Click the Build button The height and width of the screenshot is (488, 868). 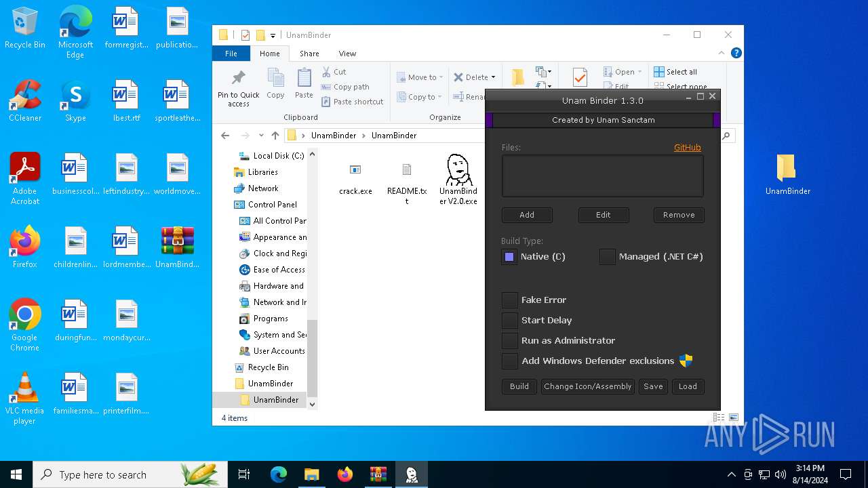click(x=519, y=386)
